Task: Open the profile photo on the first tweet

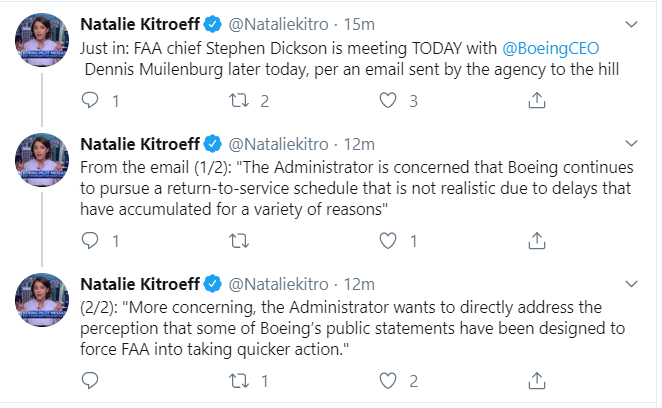Action: (x=42, y=40)
